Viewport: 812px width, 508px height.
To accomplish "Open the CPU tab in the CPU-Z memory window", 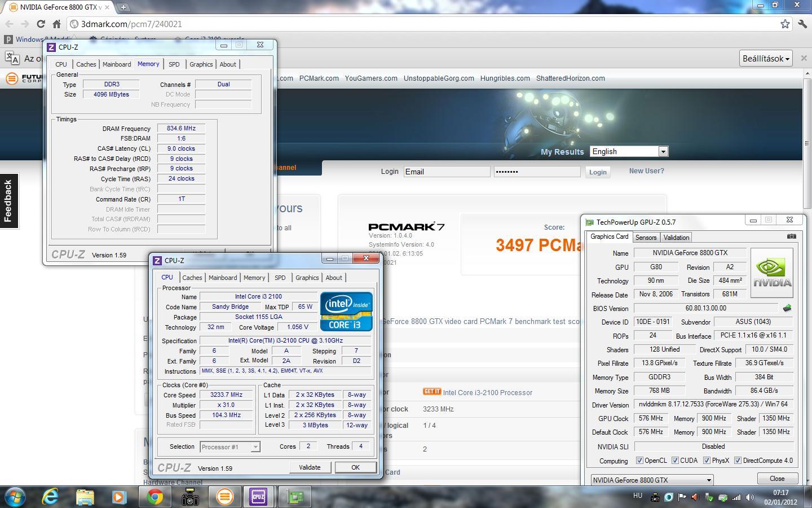I will click(61, 64).
